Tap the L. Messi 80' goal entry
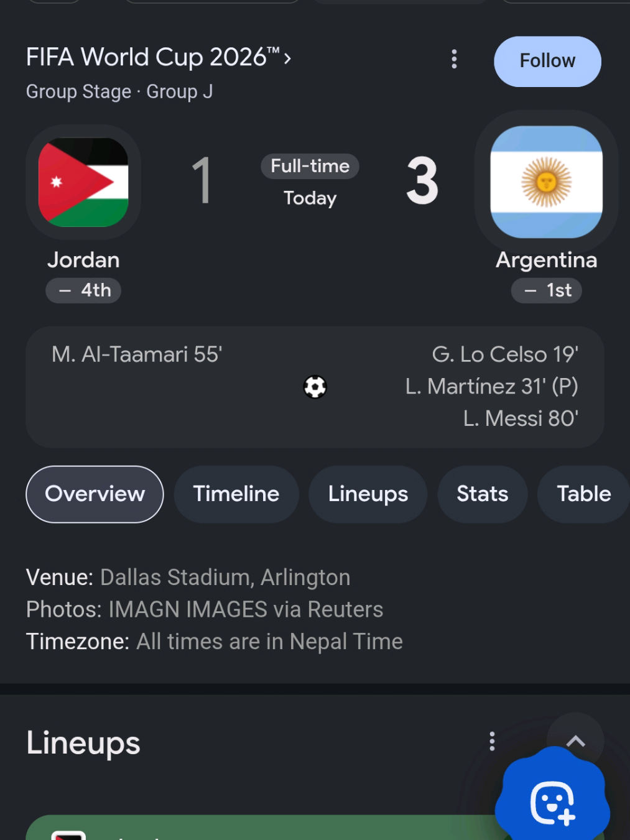Screen dimensions: 630x840 [x=521, y=418]
